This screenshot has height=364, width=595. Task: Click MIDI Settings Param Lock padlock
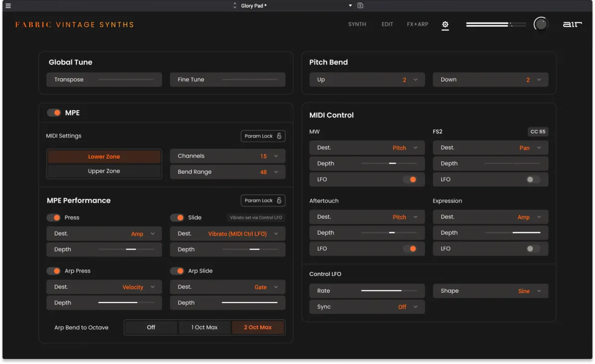coord(279,136)
